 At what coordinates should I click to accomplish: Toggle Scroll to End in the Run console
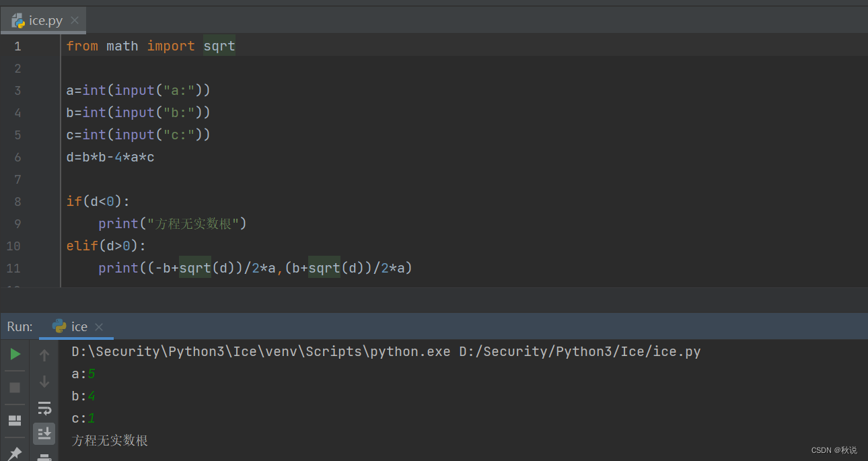click(44, 433)
